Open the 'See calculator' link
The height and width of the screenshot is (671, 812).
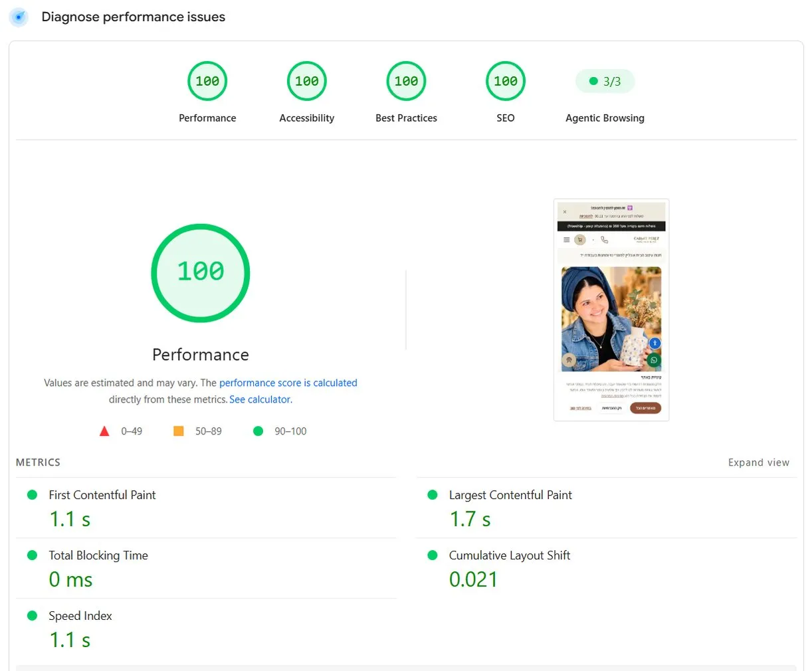tap(260, 399)
